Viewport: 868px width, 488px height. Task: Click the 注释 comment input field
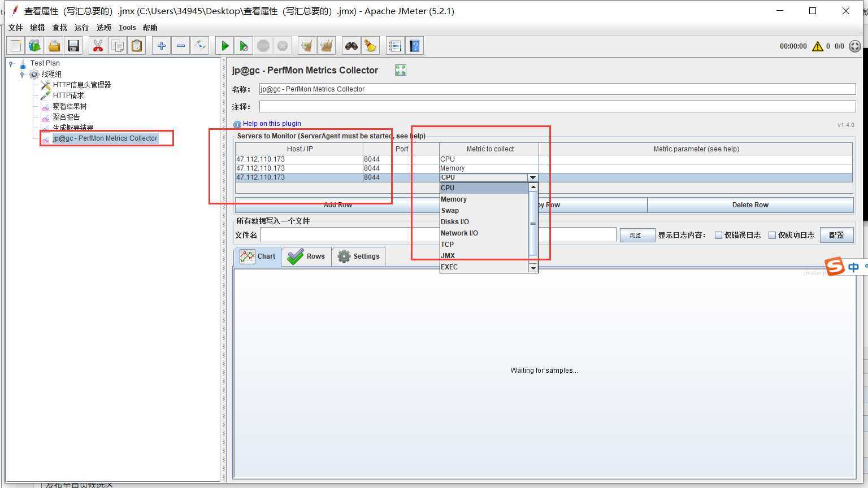[x=557, y=107]
